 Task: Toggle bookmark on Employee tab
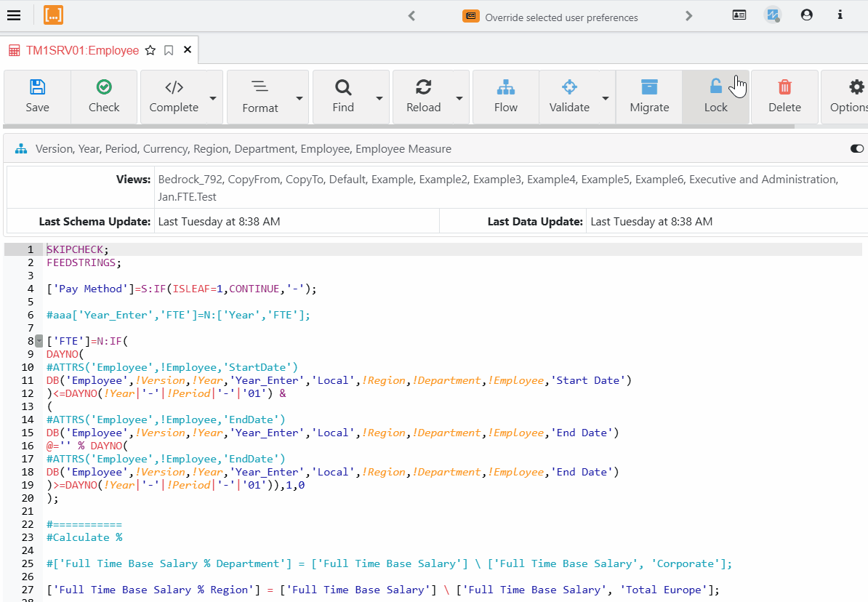(169, 50)
